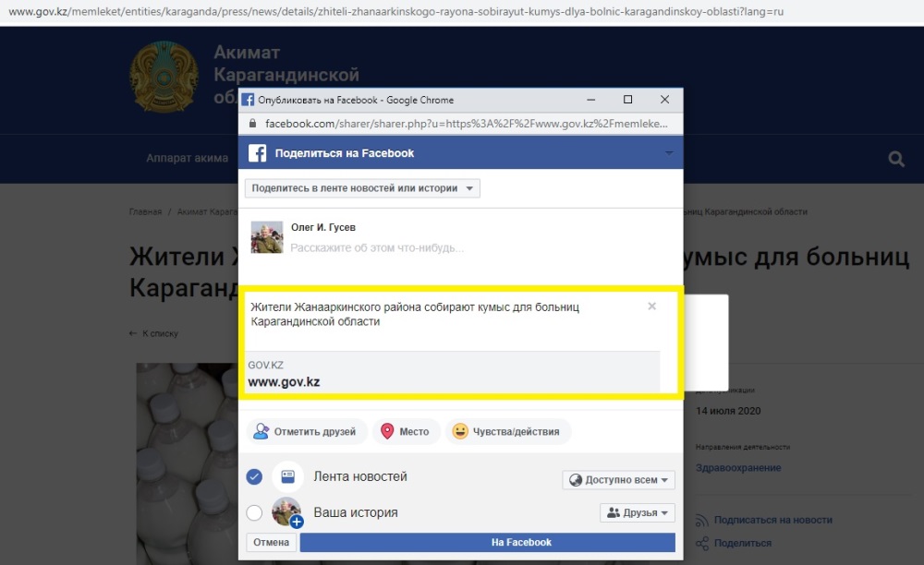This screenshot has width=924, height=565.
Task: Publish with the На Facebook button
Action: (487, 542)
